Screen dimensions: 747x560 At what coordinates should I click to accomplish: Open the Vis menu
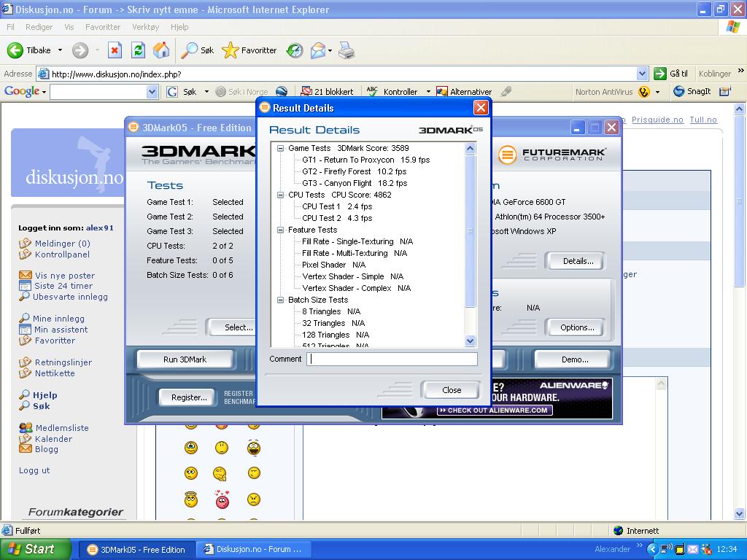click(x=69, y=27)
